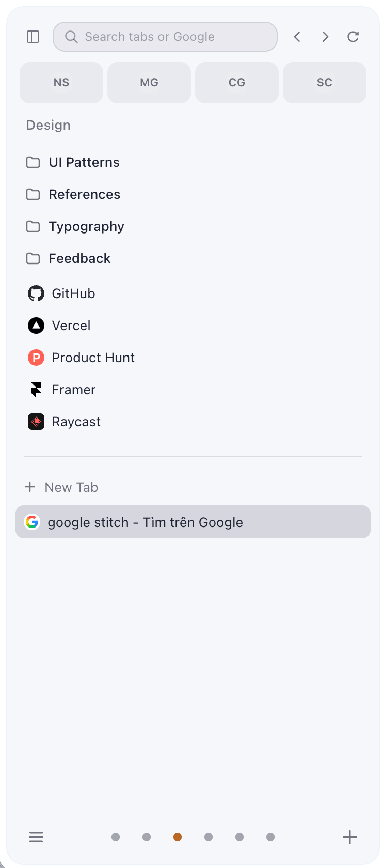Open the GitHub bookmark icon
Image resolution: width=384 pixels, height=868 pixels.
coord(36,293)
